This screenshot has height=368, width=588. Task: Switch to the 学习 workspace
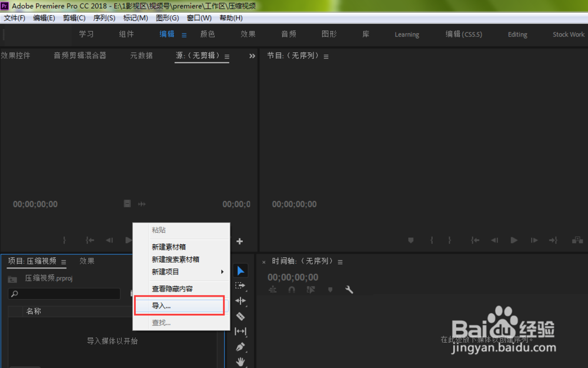(86, 34)
